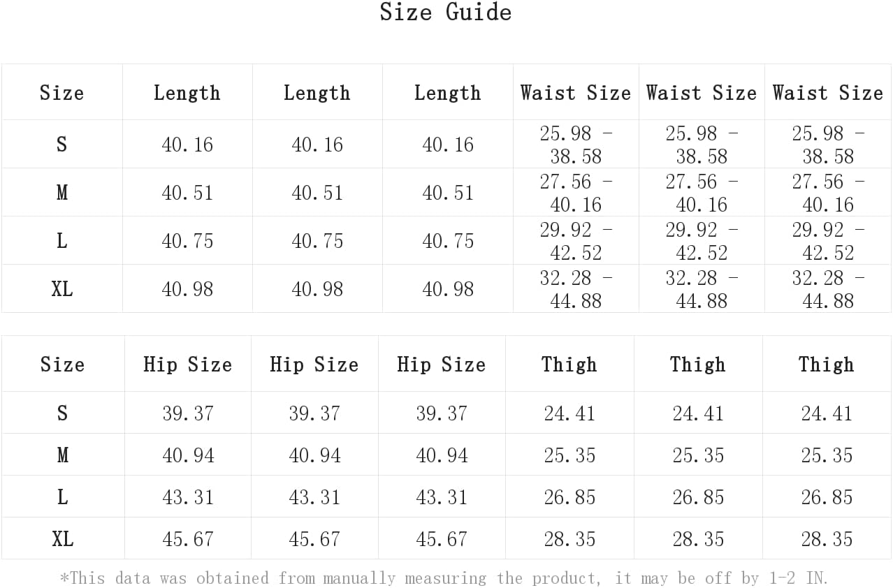Click the first Hip Size column header
This screenshot has height=588, width=893.
(x=187, y=365)
